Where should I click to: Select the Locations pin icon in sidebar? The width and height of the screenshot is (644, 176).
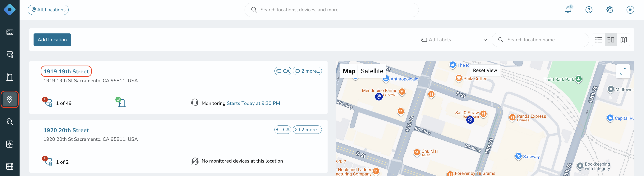[10, 100]
